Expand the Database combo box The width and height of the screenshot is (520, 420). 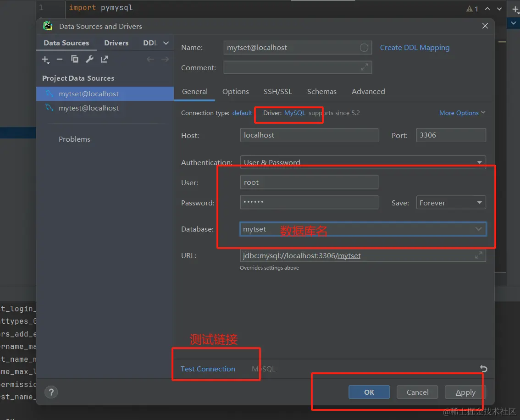click(478, 229)
